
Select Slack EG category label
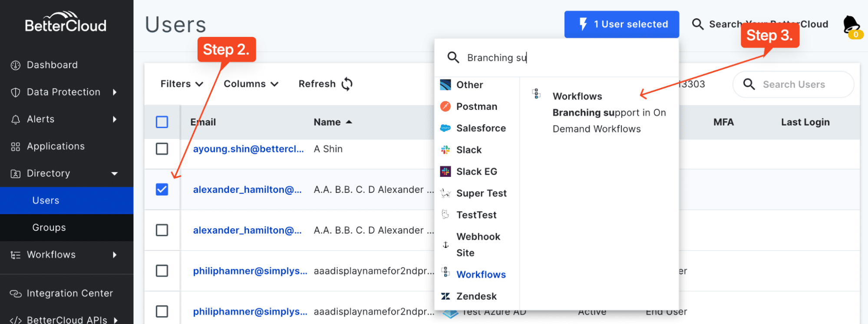coord(477,172)
